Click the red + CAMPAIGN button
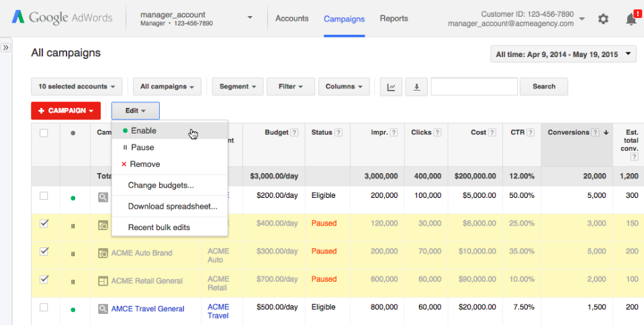The height and width of the screenshot is (326, 644). tap(66, 111)
